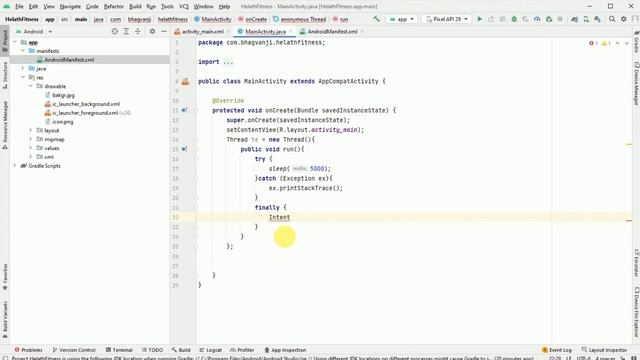Toggle the Gradle tool window on right edge
This screenshot has width=640, height=360.
click(636, 42)
